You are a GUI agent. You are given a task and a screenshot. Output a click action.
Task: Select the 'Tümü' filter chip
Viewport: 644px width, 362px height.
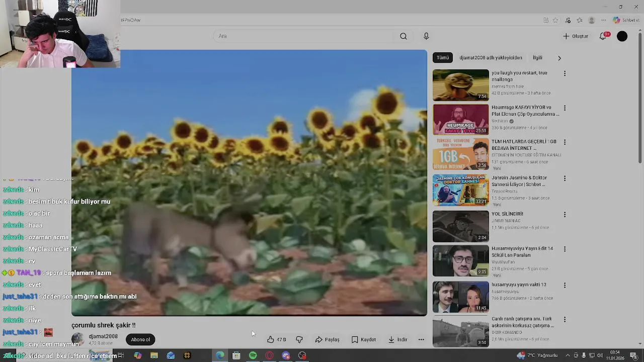pos(443,58)
